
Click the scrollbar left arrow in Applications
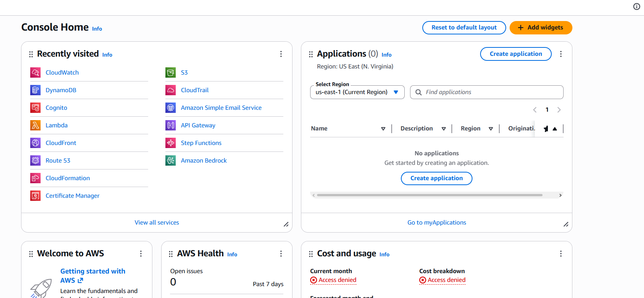tap(314, 195)
